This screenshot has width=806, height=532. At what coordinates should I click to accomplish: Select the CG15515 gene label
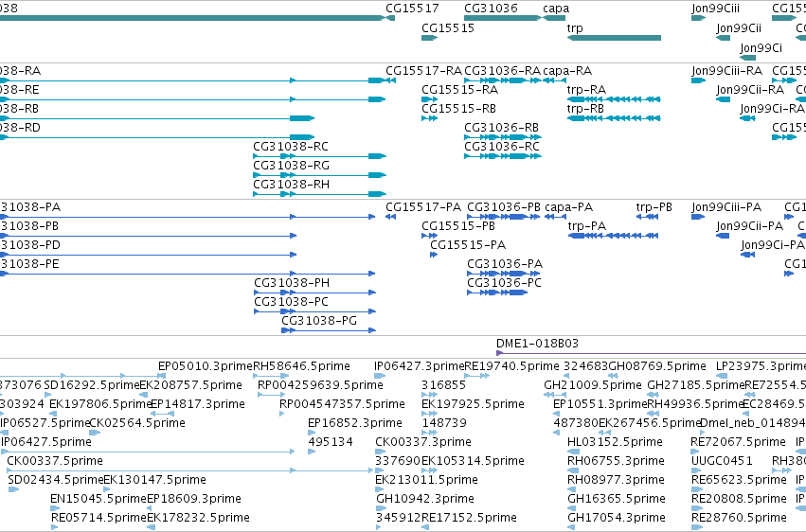(x=448, y=27)
